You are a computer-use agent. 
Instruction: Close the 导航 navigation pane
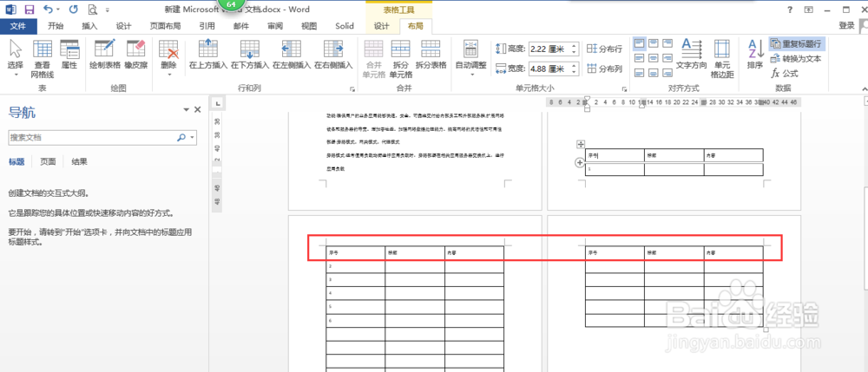click(x=198, y=110)
